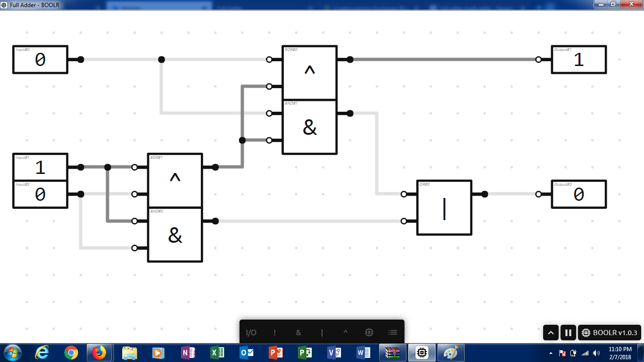Image resolution: width=644 pixels, height=362 pixels.
Task: Click the output pin of OR#0
Action: pos(485,194)
